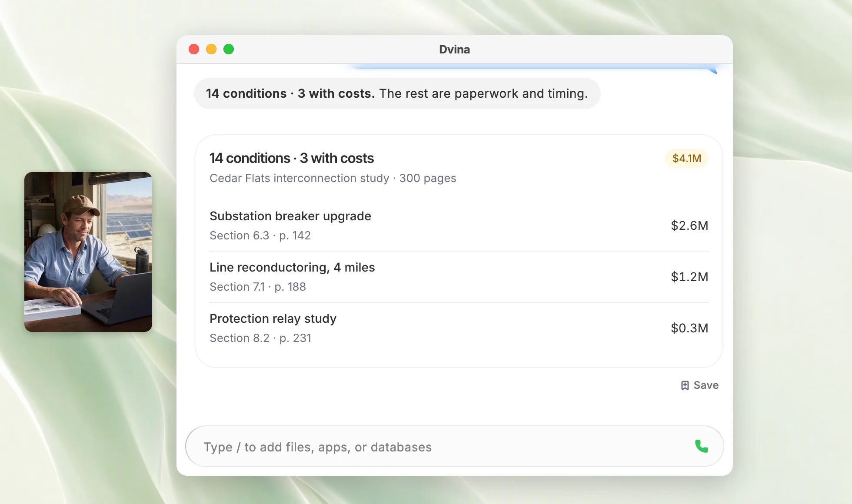Click the Dvina window title
852x504 pixels.
click(454, 50)
